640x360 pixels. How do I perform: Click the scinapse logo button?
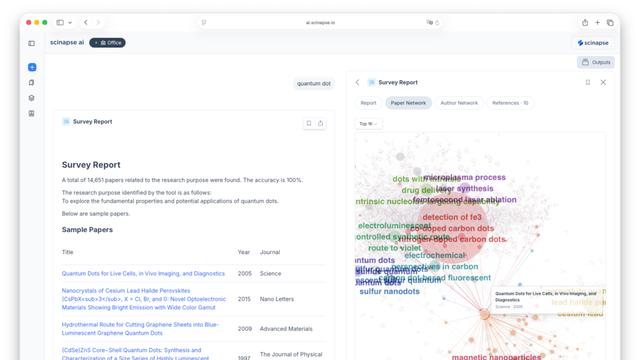593,43
